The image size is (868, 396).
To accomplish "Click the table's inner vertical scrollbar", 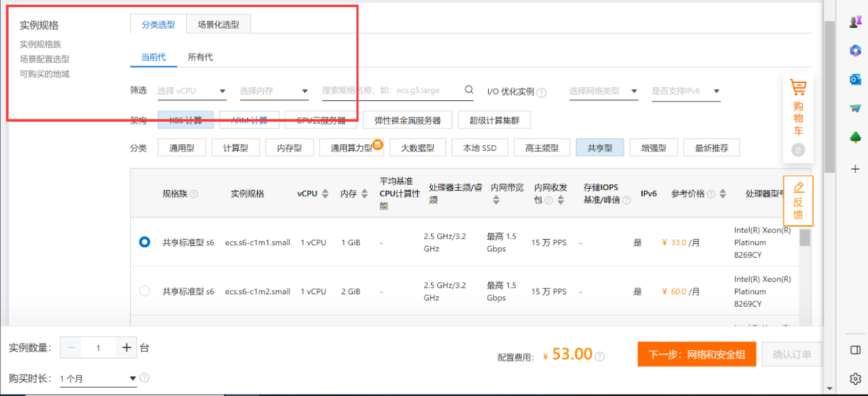I will (805, 237).
